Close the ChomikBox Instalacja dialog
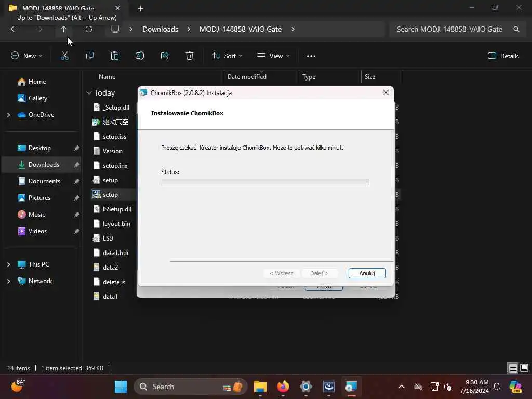Viewport: 532px width, 399px height. 386,92
